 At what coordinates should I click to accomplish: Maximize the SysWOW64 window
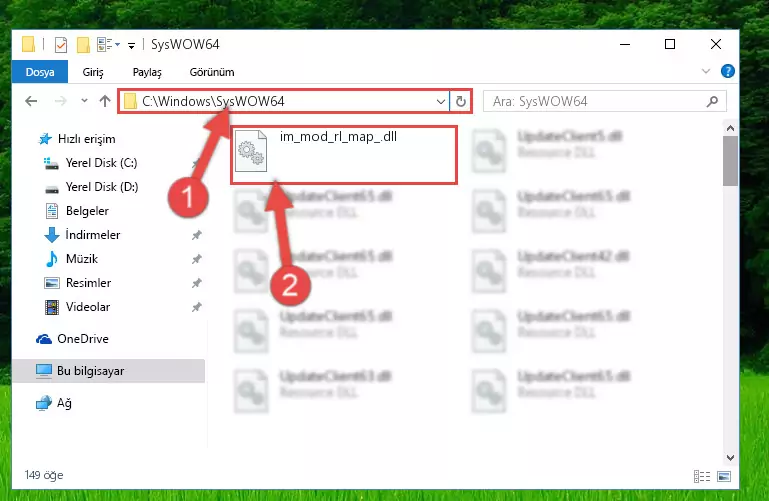click(x=670, y=45)
